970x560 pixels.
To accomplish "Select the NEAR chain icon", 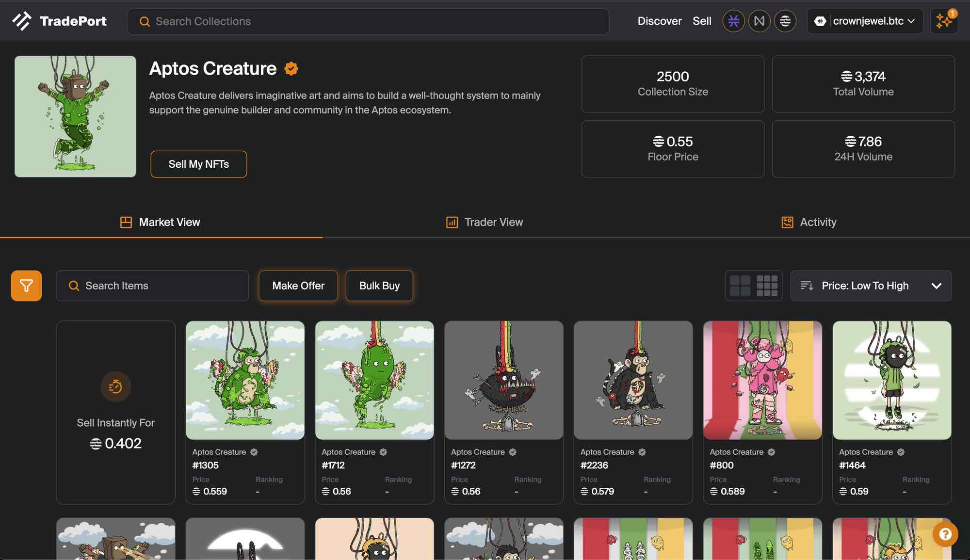I will pos(759,21).
